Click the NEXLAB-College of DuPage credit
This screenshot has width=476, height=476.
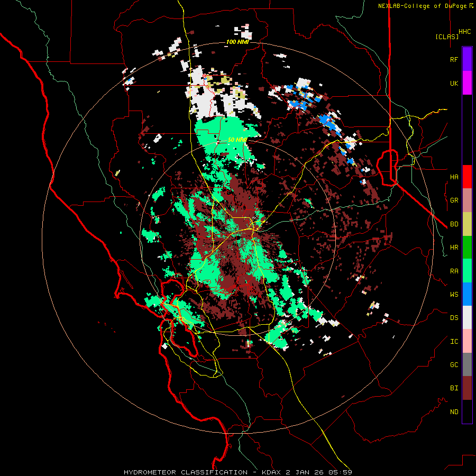click(x=426, y=6)
